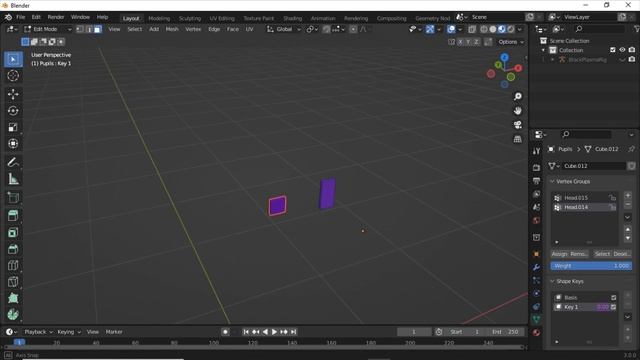Open the Material properties tab

pyautogui.click(x=536, y=333)
